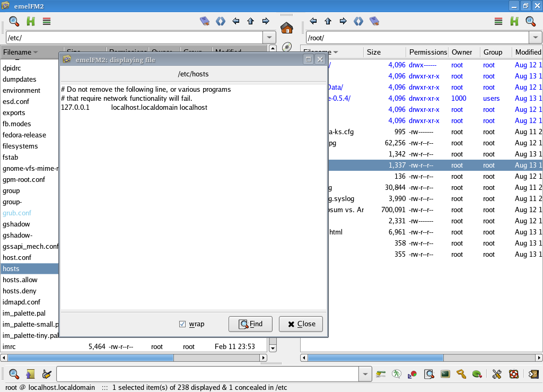Click the CD disc mount icon
Viewport: 543px width, 392px height.
(287, 47)
